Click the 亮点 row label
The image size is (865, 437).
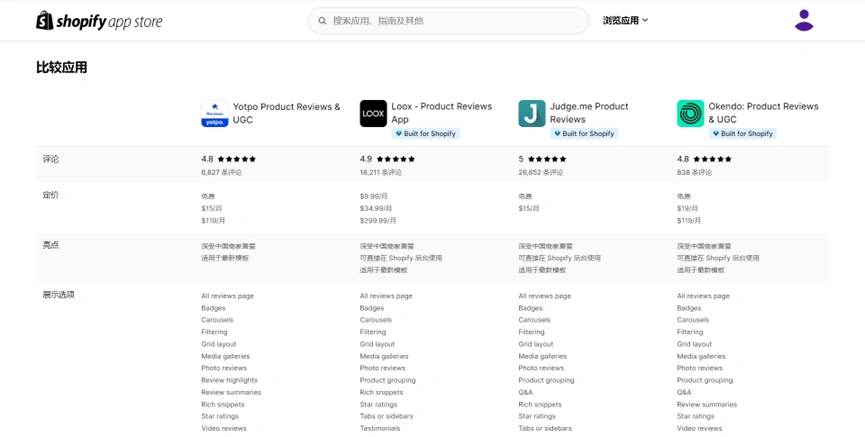51,245
